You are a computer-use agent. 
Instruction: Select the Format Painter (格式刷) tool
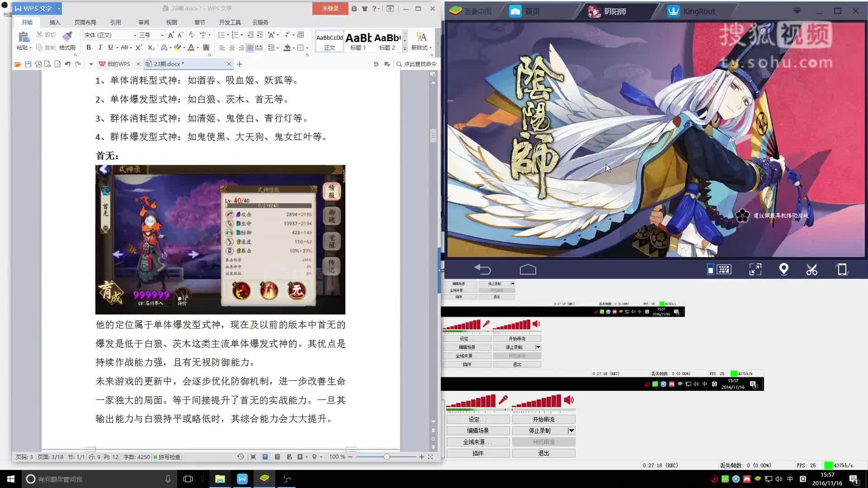[x=67, y=41]
